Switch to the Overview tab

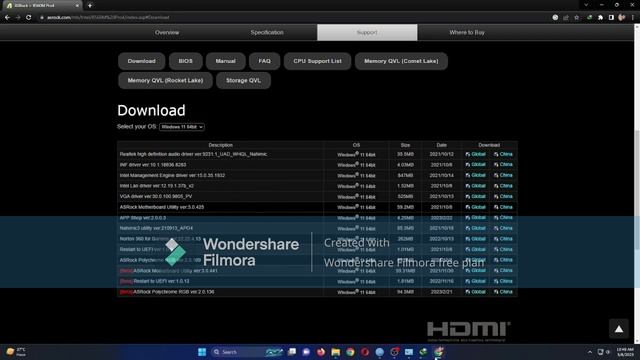point(167,32)
